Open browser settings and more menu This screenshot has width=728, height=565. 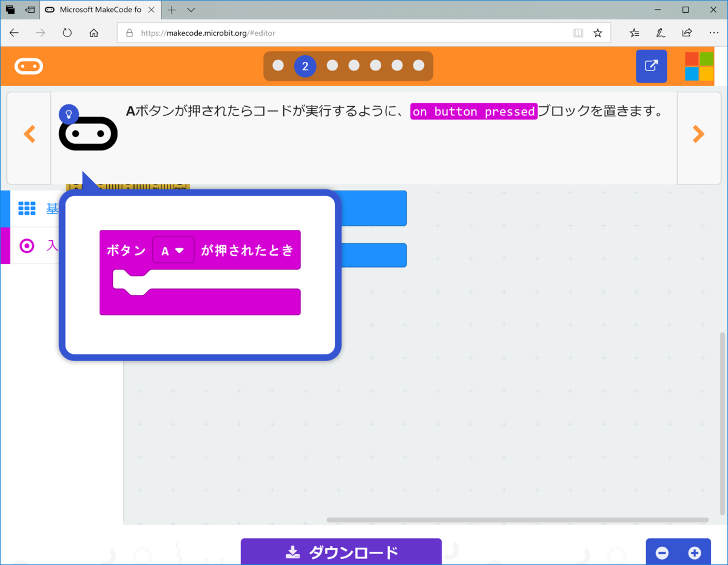tap(713, 33)
